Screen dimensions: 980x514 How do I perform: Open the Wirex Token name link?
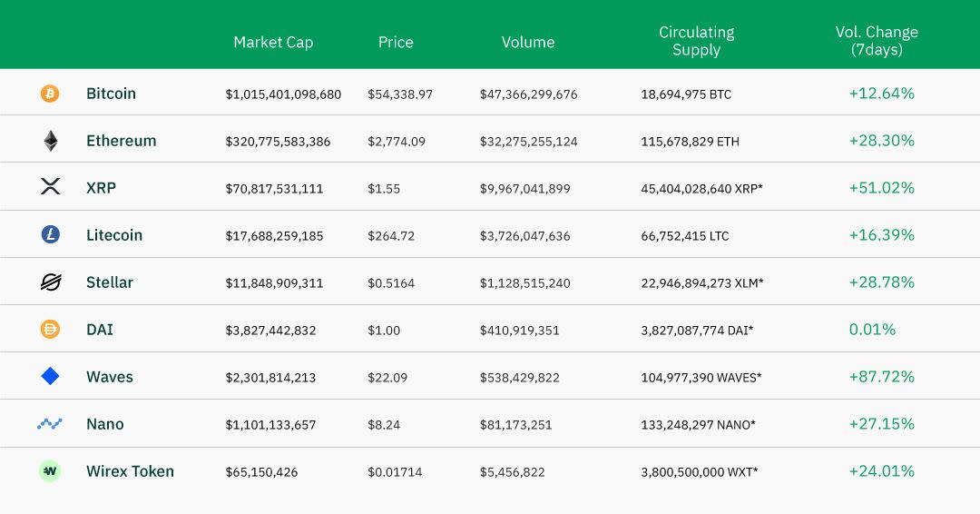130,471
